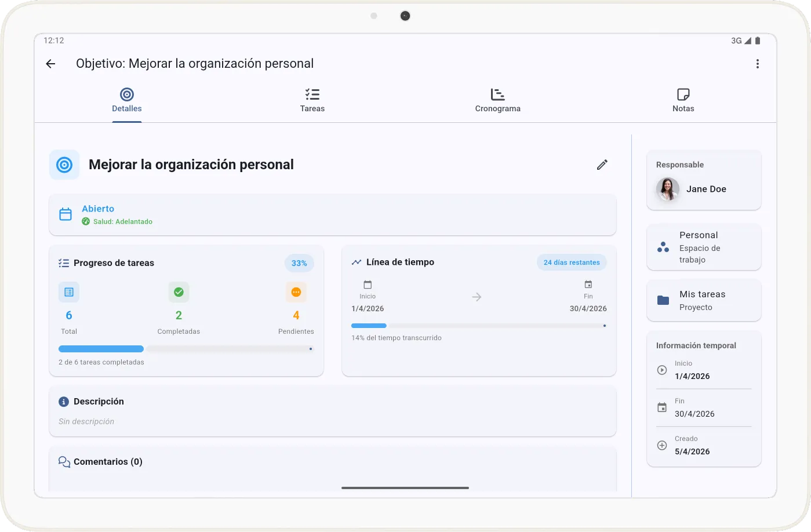The width and height of the screenshot is (811, 532).
Task: Open the Abierto status card
Action: [333, 214]
